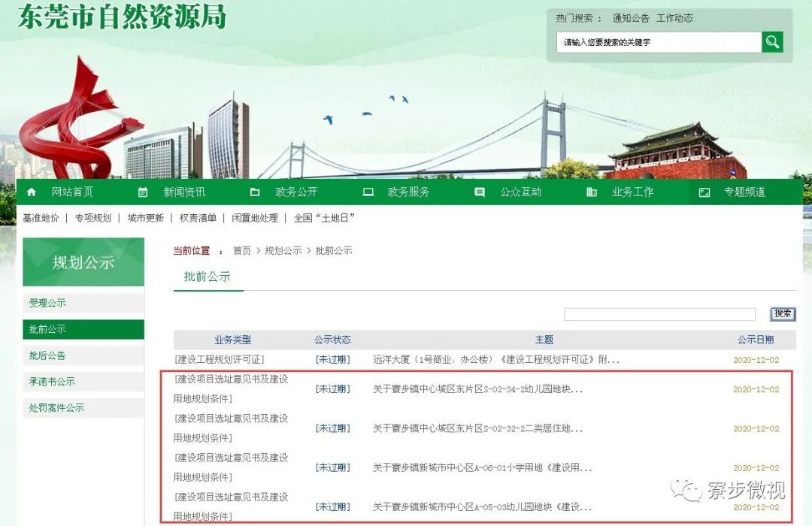Focus the keyword search box at top
812x526 pixels.
[x=659, y=42]
